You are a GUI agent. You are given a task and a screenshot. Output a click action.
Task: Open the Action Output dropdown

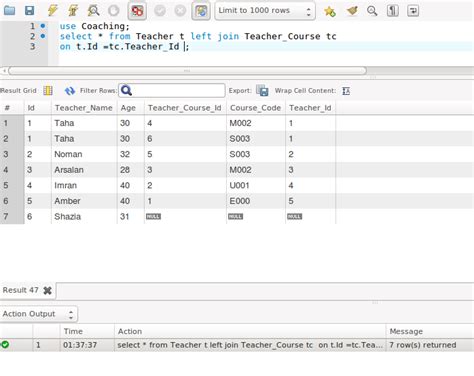[x=38, y=314]
